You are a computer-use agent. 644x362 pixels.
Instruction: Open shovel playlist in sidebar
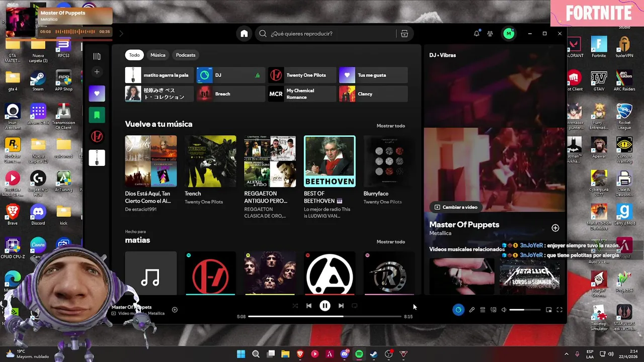point(97,158)
